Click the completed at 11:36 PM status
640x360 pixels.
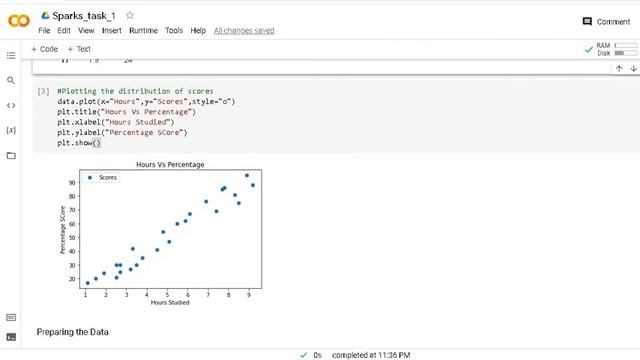[x=371, y=355]
